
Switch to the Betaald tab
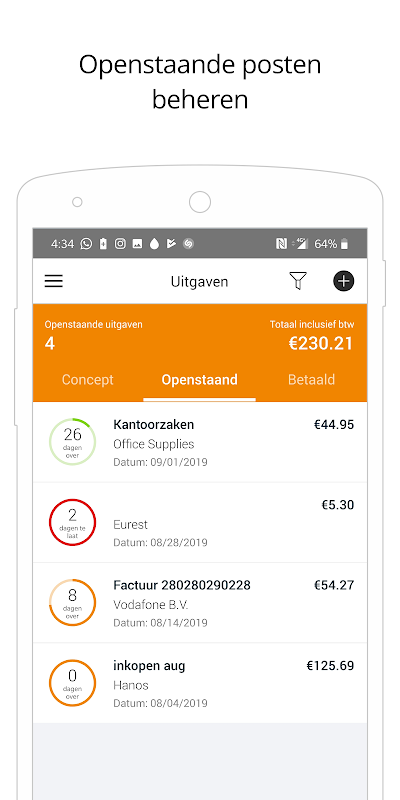point(311,380)
